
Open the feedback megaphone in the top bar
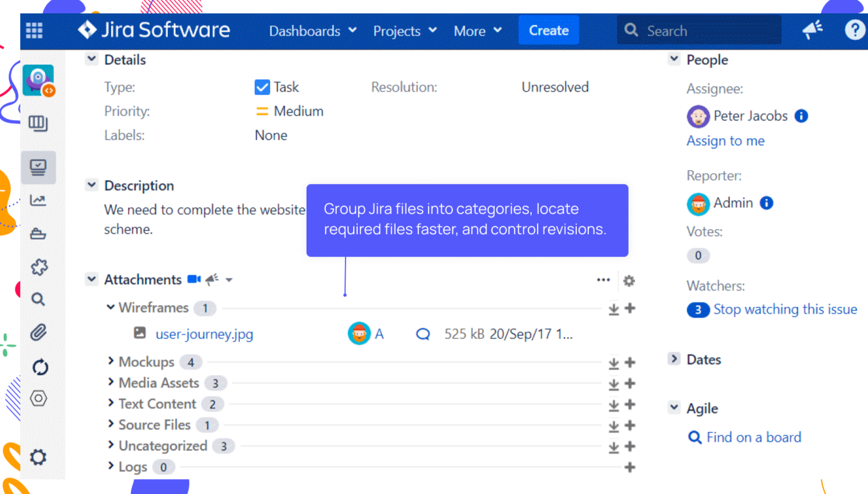[x=812, y=30]
